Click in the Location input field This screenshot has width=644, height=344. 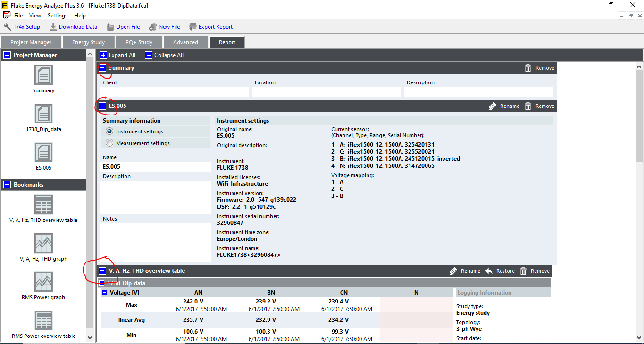pos(326,92)
